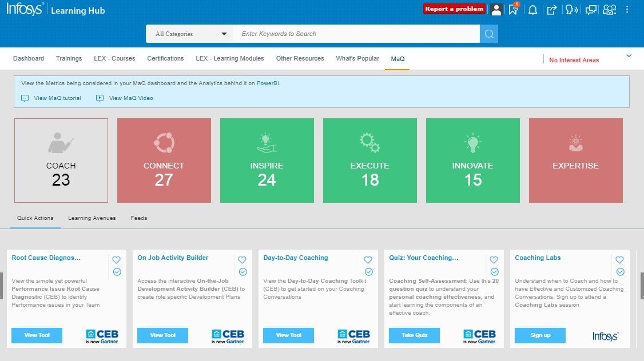Open the All Categories dropdown

tap(189, 34)
